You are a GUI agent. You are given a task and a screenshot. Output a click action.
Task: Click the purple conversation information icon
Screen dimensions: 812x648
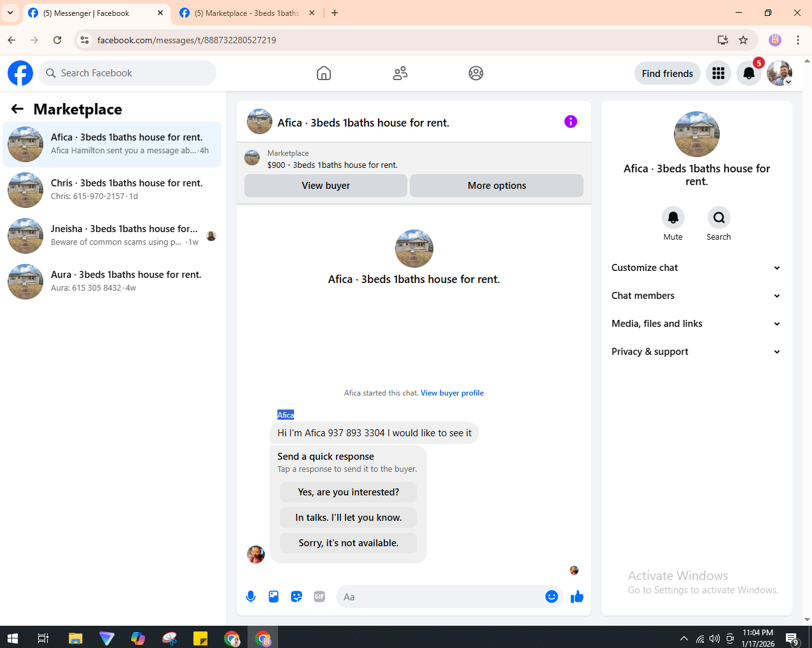click(x=571, y=121)
